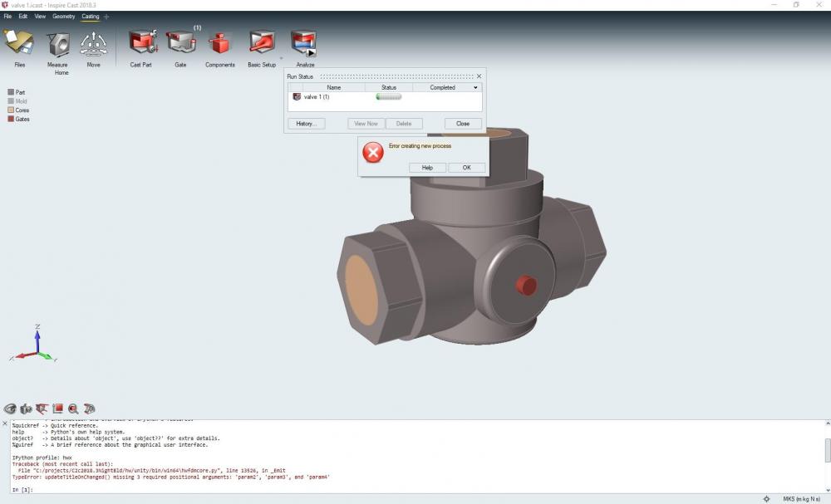
Task: Click the Completed column header
Action: click(443, 87)
